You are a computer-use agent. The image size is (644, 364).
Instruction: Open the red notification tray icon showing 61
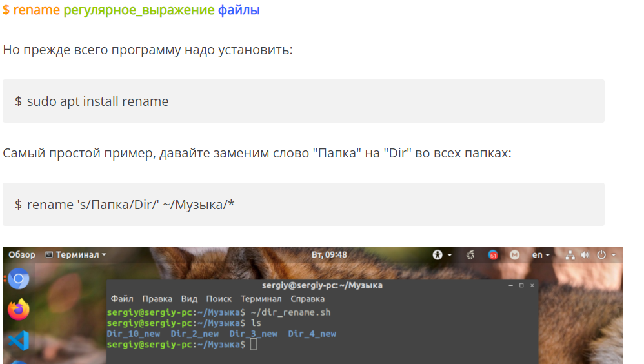click(493, 255)
